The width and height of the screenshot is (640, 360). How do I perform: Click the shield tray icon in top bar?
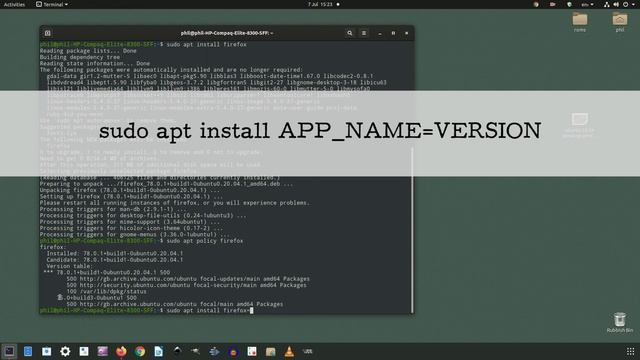click(x=569, y=4)
